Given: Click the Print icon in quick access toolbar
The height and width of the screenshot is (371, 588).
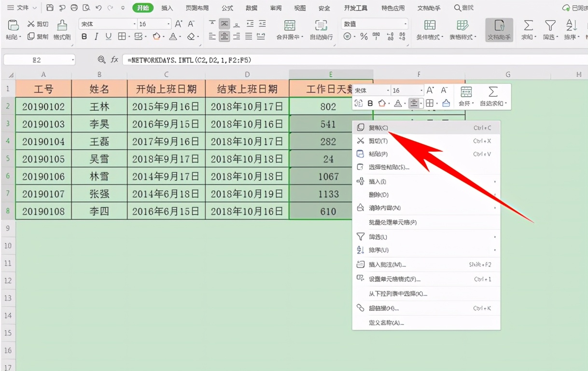Looking at the screenshot, I should [x=62, y=8].
